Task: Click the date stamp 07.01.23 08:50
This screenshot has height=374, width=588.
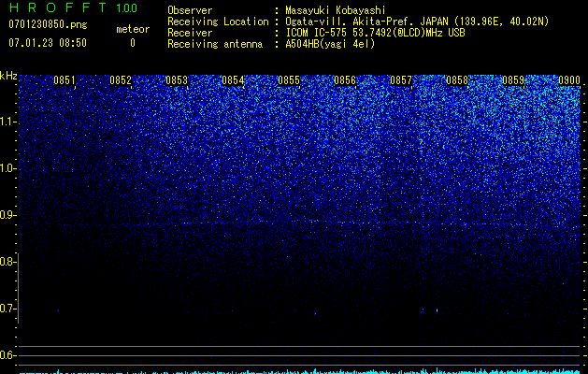Action: 48,43
